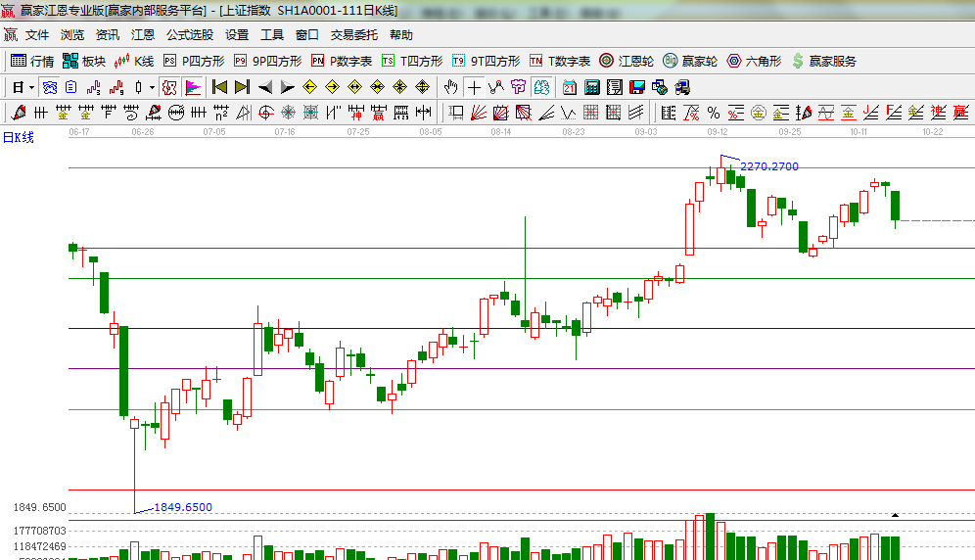This screenshot has width=975, height=560.
Task: Toggle the crosshair cursor button
Action: (474, 87)
